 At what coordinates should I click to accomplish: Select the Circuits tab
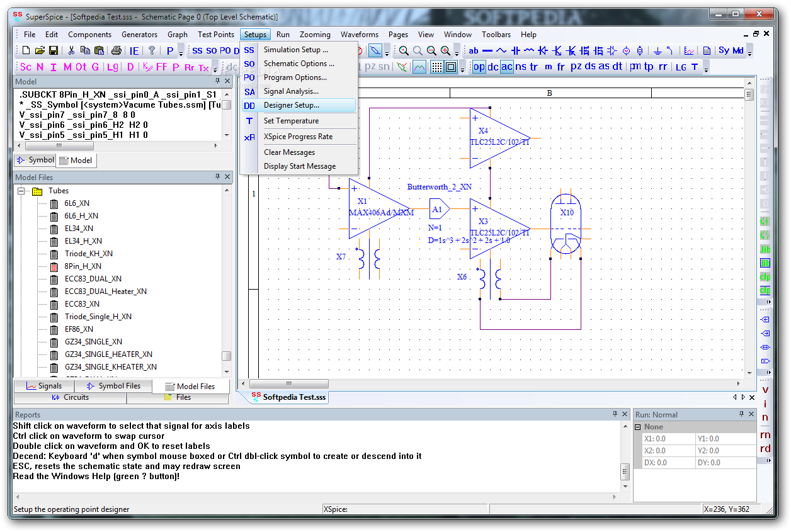pyautogui.click(x=71, y=397)
